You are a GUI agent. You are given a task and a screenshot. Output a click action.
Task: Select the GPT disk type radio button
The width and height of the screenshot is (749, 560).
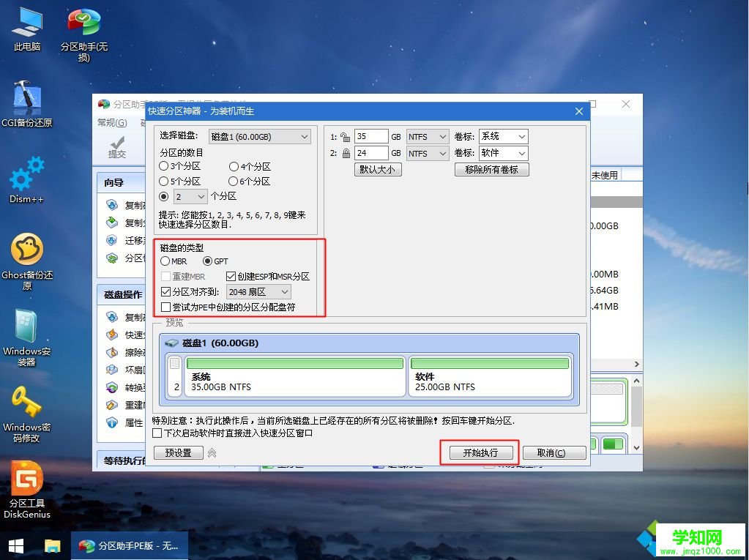(x=209, y=261)
